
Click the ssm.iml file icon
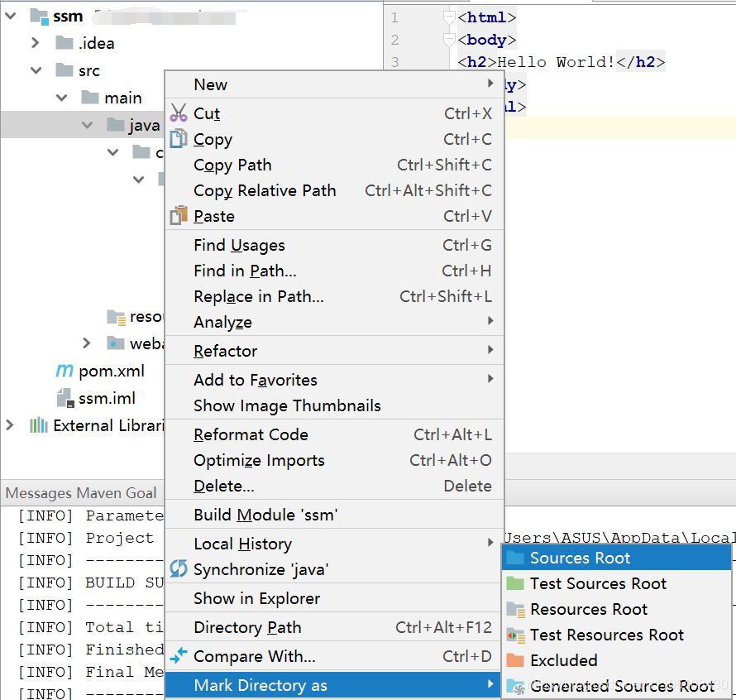click(x=65, y=397)
